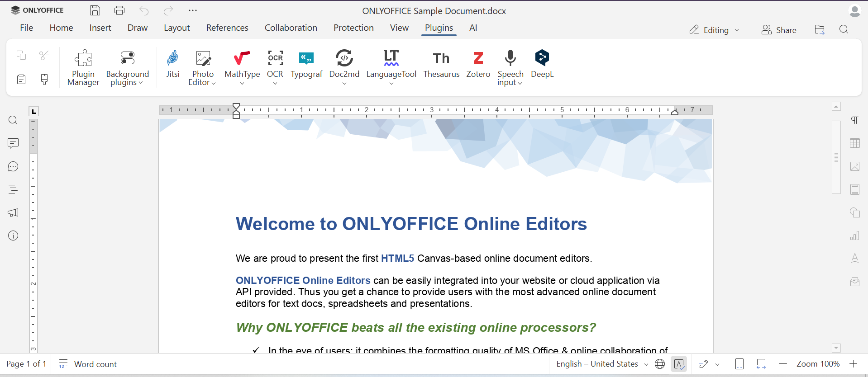Copy selection with the copy icon
The height and width of the screenshot is (377, 868).
21,55
